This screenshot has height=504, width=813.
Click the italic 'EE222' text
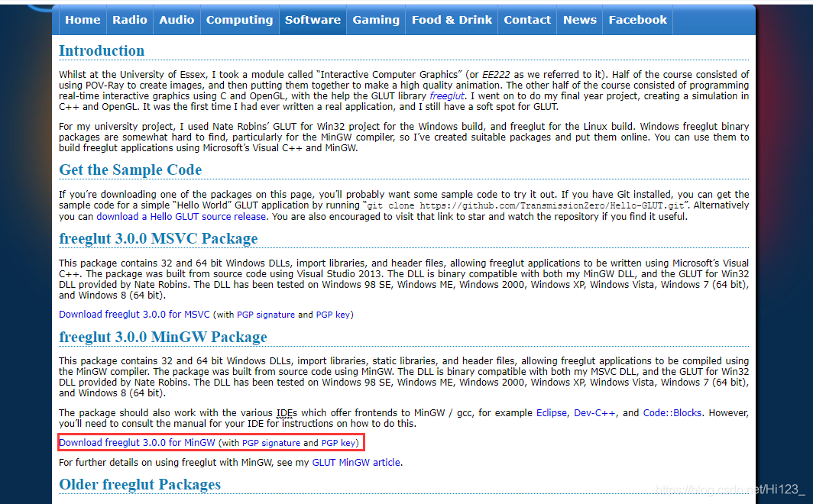point(496,75)
